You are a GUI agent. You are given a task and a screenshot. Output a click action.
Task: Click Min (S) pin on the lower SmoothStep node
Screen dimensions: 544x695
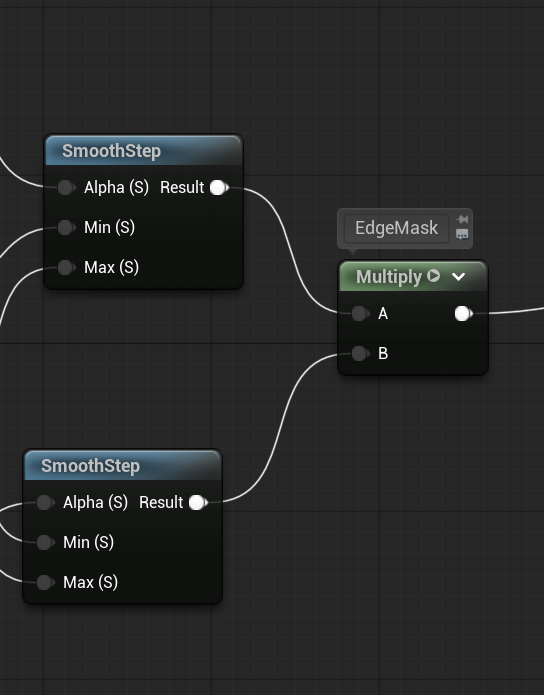click(x=46, y=542)
